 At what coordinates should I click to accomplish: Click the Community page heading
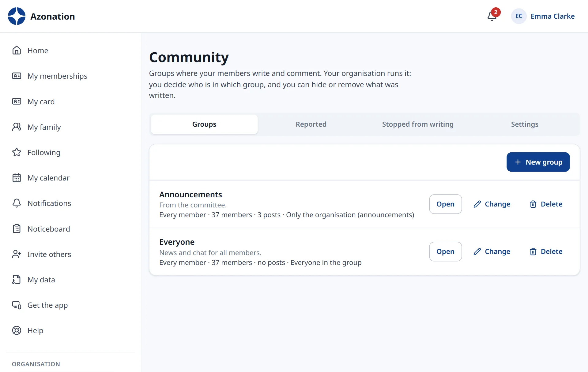tap(189, 57)
